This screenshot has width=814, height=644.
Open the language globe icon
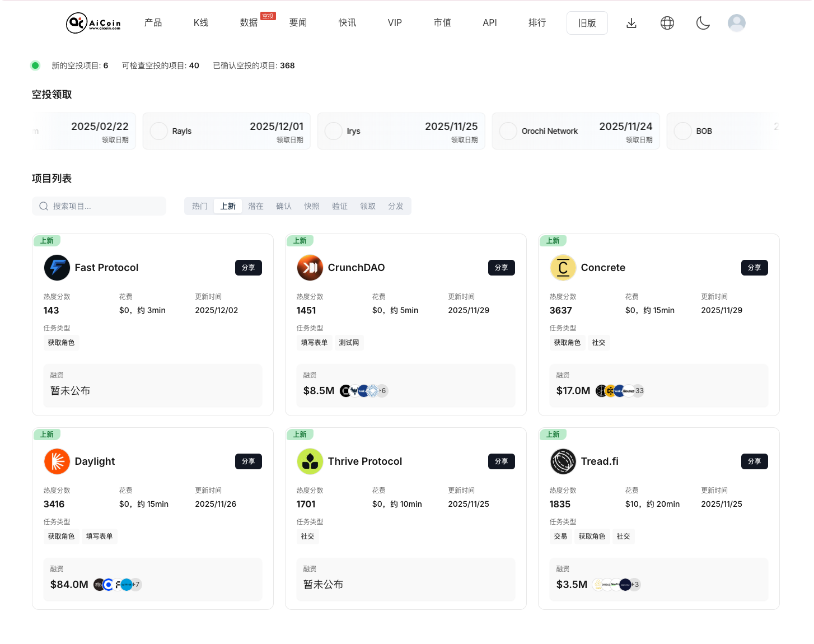[667, 23]
